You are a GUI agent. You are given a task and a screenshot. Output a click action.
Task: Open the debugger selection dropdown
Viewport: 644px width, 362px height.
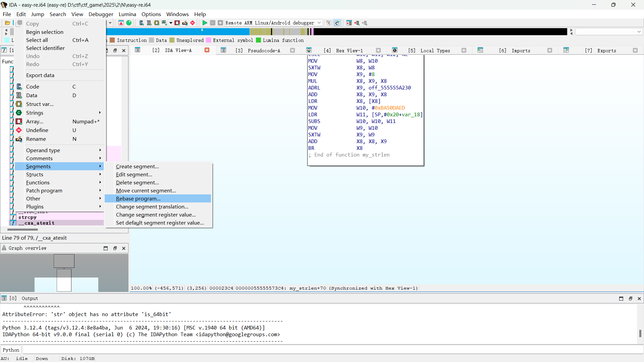tap(319, 23)
